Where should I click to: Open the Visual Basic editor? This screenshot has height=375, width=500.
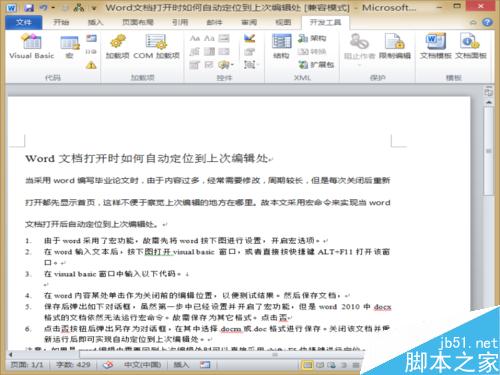click(32, 47)
